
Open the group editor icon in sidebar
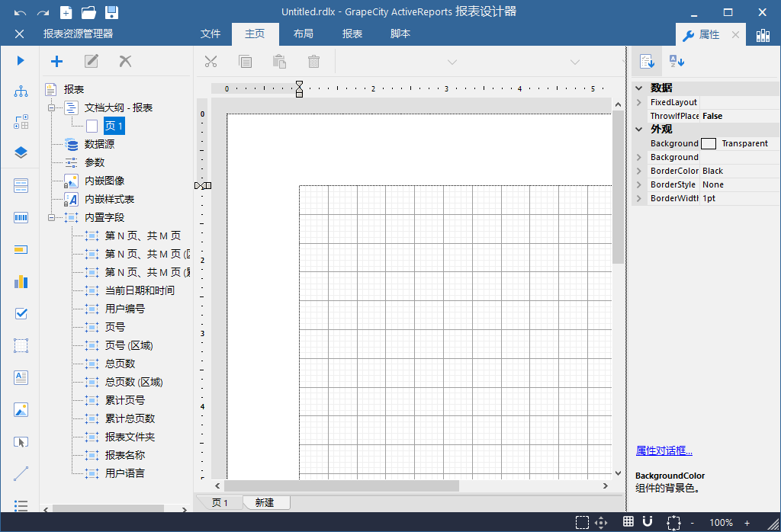pyautogui.click(x=21, y=122)
